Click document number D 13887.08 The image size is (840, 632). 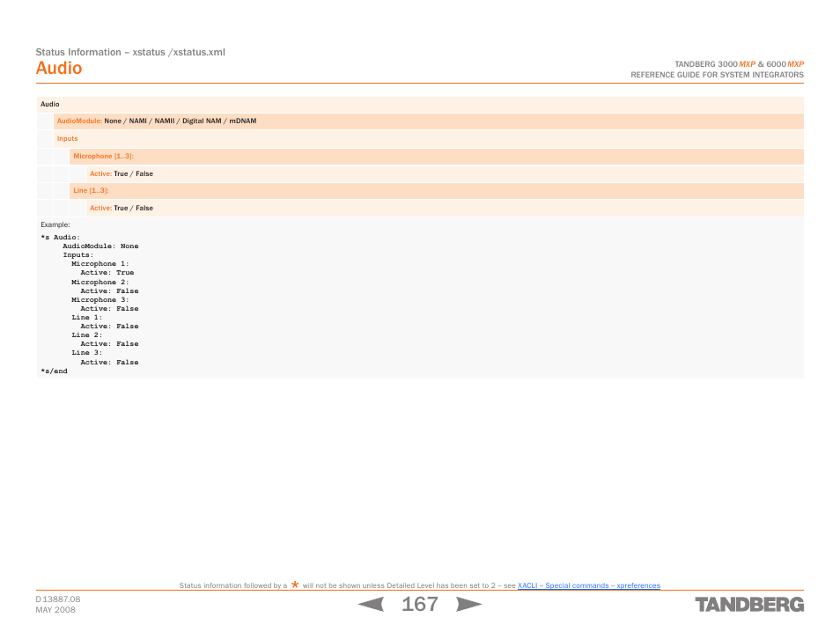pyautogui.click(x=58, y=599)
